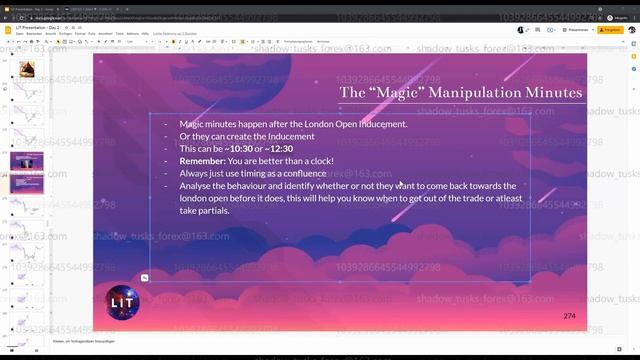
Task: Click the slide number 274
Action: tap(569, 316)
